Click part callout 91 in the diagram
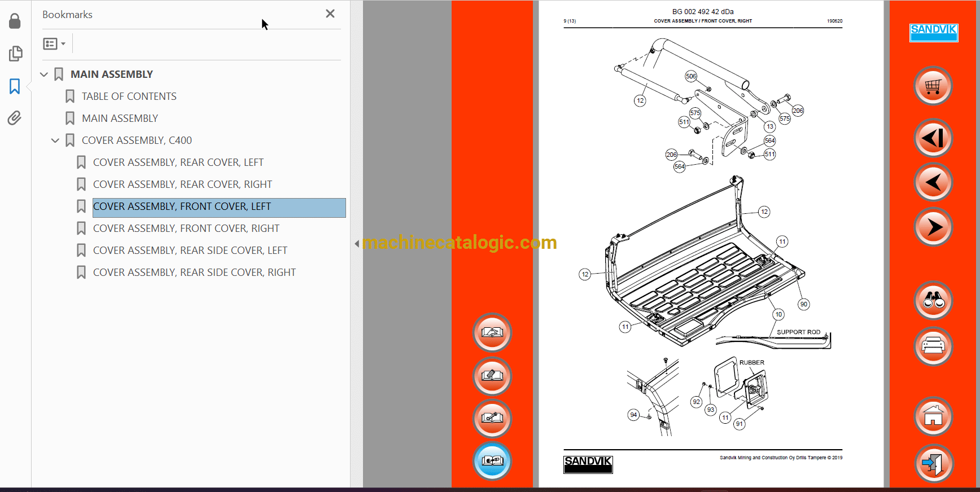The width and height of the screenshot is (980, 492). click(x=740, y=424)
